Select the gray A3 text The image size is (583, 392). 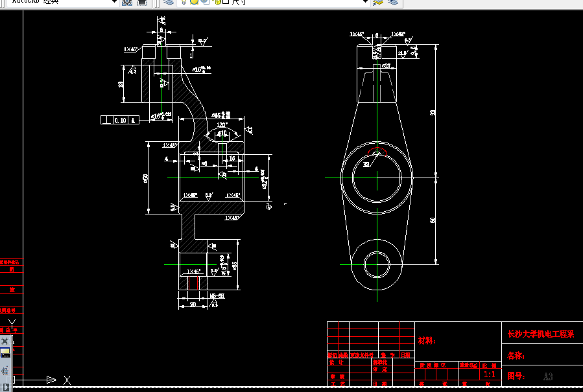pyautogui.click(x=548, y=376)
